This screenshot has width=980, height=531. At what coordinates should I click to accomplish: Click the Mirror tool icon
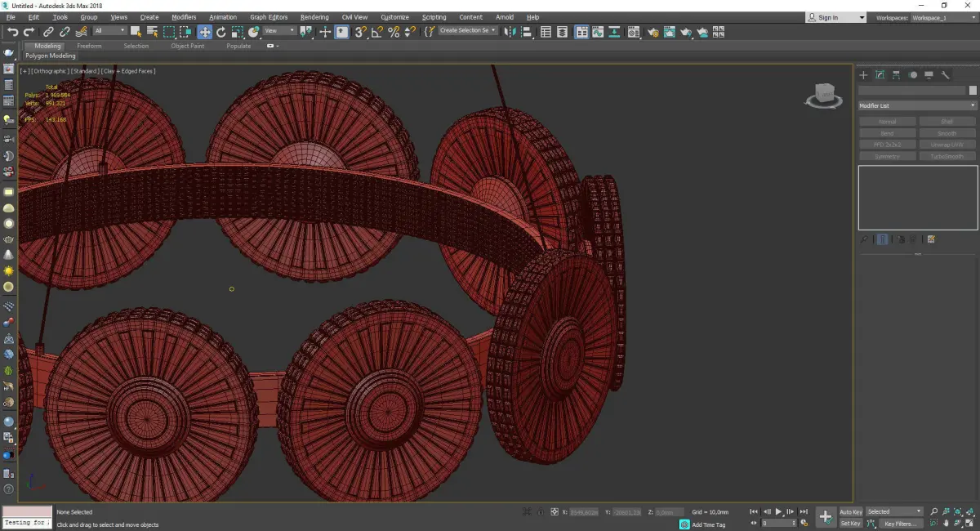(x=510, y=32)
